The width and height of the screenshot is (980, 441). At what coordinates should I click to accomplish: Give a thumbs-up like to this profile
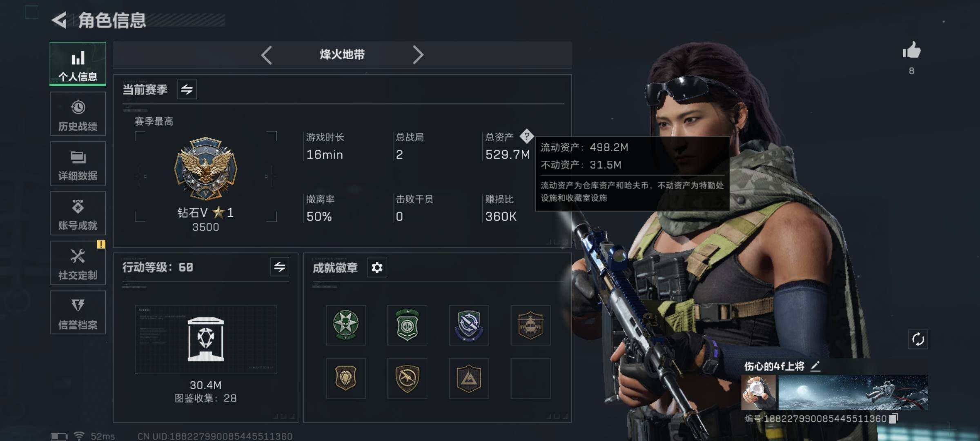911,51
